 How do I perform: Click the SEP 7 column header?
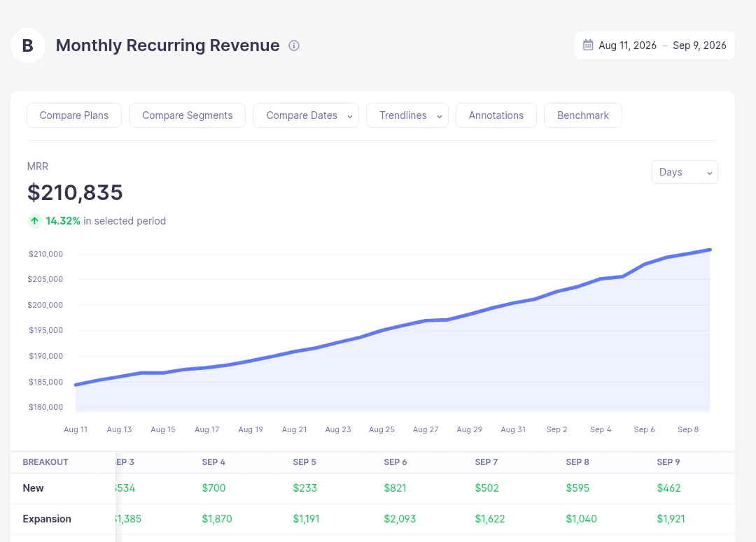[486, 462]
